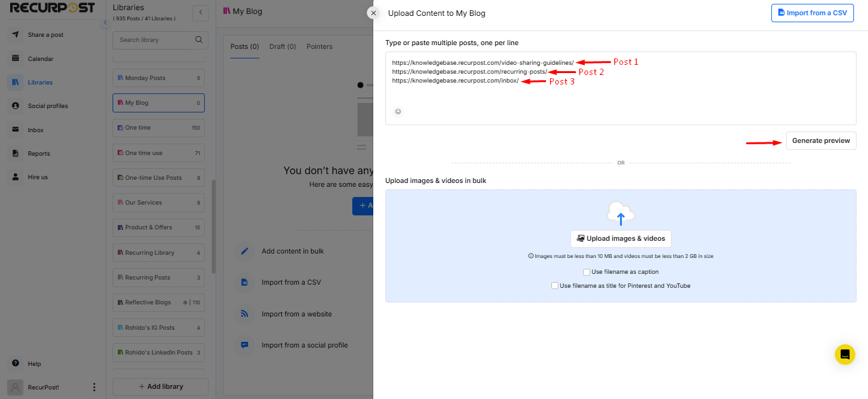Select the My Blog library
The width and height of the screenshot is (868, 399).
[158, 103]
